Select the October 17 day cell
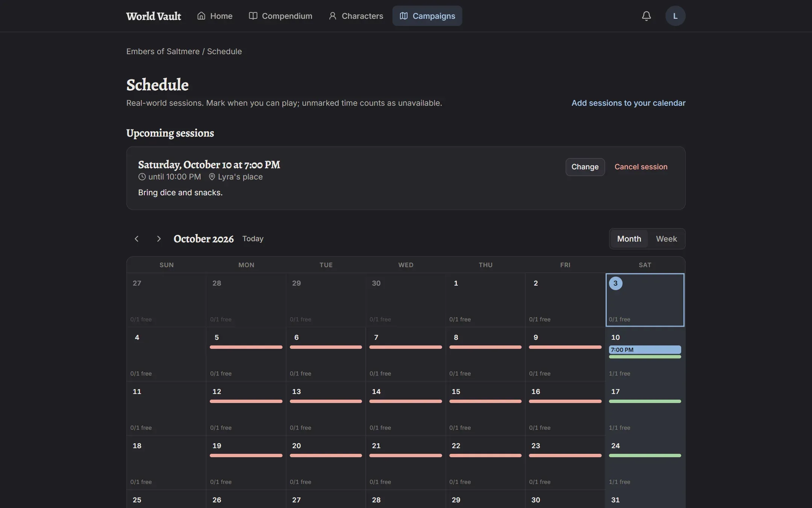This screenshot has height=508, width=812. (x=645, y=408)
